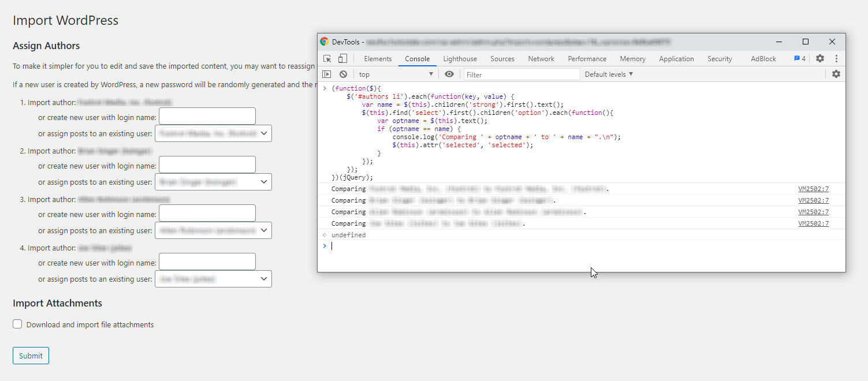Image resolution: width=868 pixels, height=381 pixels.
Task: Open the Memory tab
Action: [633, 58]
